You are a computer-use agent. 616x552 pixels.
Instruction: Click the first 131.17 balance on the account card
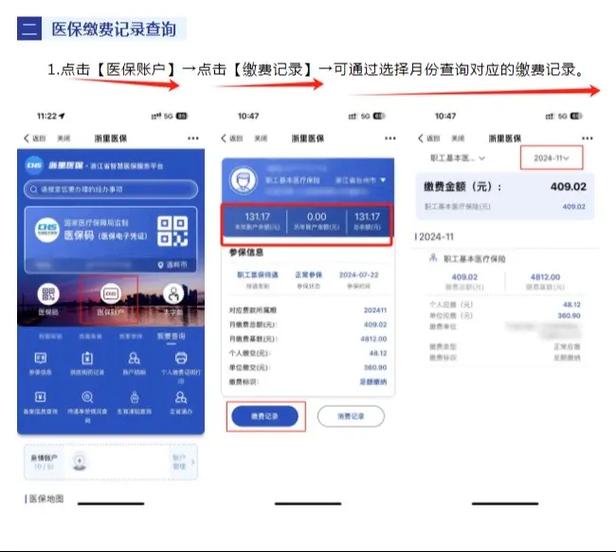pos(257,217)
